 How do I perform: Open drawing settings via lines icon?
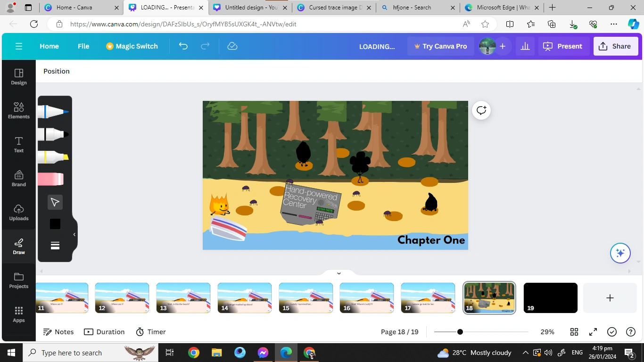[55, 245]
